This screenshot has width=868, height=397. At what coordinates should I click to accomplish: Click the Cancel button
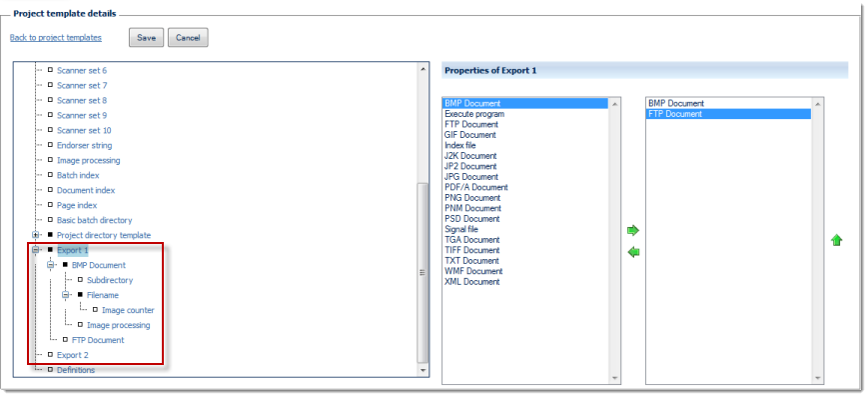188,38
